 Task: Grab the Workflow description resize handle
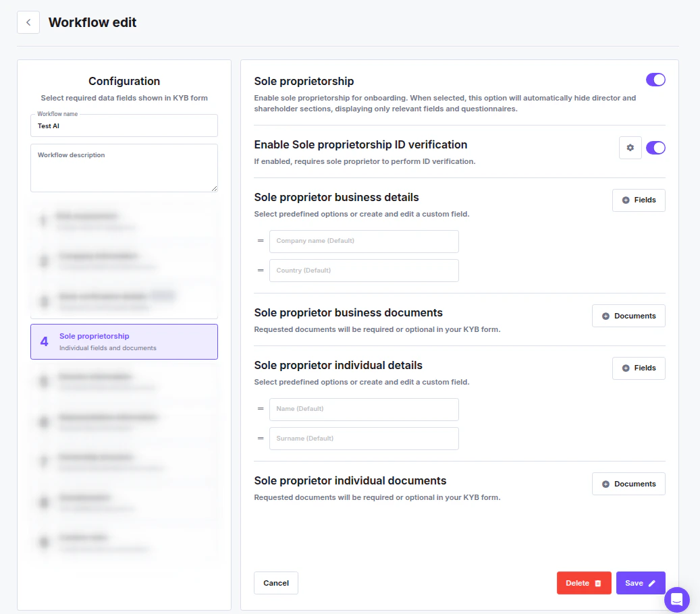click(215, 189)
